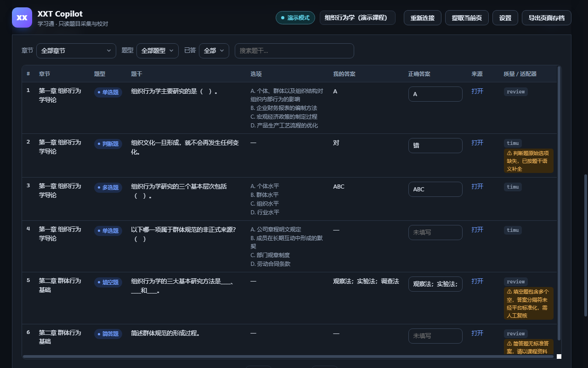
Task: Click the table's vertical scrollbar
Action: pyautogui.click(x=559, y=202)
